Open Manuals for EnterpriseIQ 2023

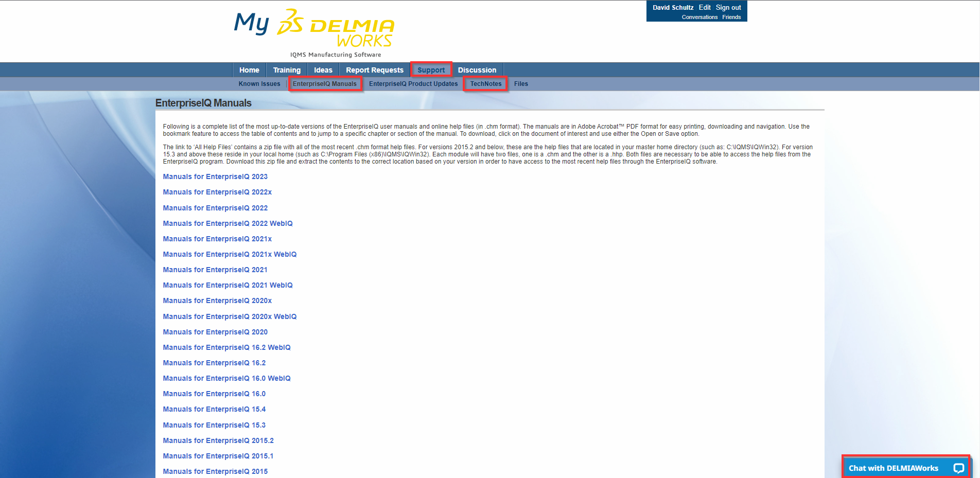tap(215, 176)
